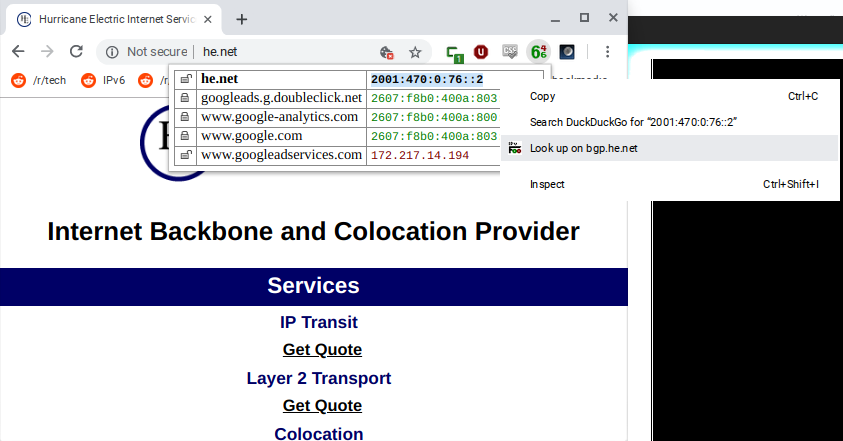Close the Hurricane Electric tab
Viewport: 843px width, 441px height.
point(208,19)
